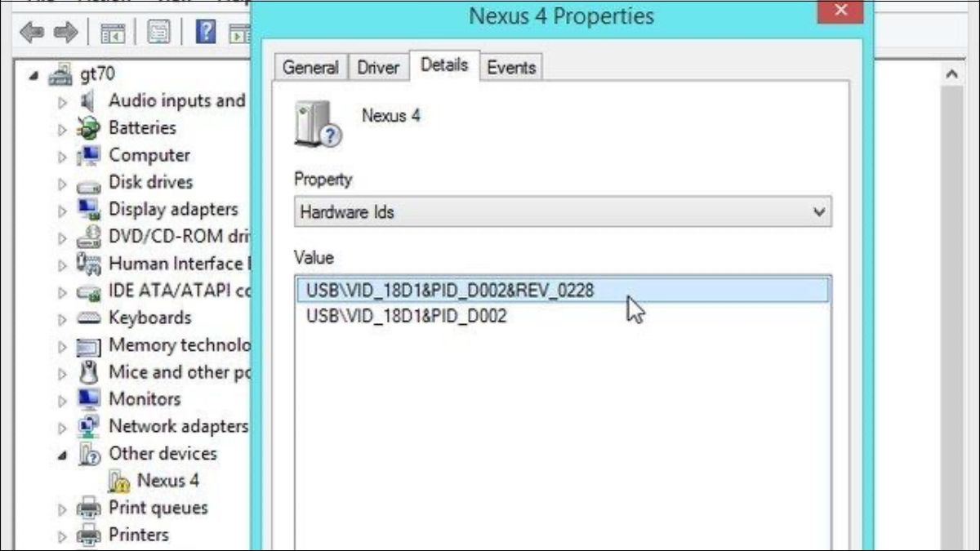The image size is (980, 551).
Task: Select the Printers category icon
Action: (x=87, y=535)
